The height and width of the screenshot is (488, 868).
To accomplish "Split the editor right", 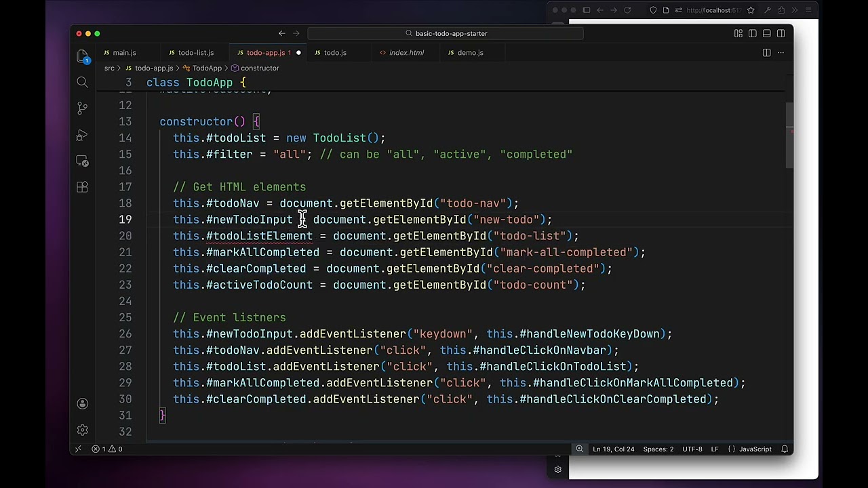I will pos(766,52).
